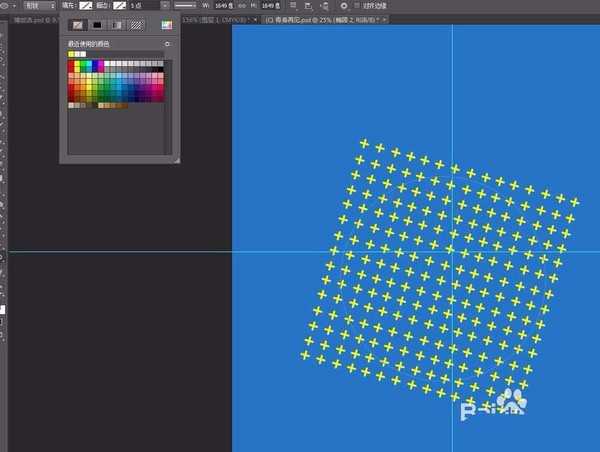This screenshot has height=452, width=600.
Task: Toggle the 对齐边缘 align edges checkbox
Action: tap(356, 6)
